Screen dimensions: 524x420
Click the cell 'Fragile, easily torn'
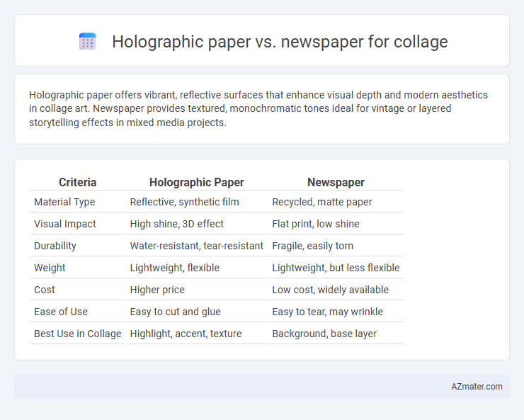pyautogui.click(x=312, y=246)
